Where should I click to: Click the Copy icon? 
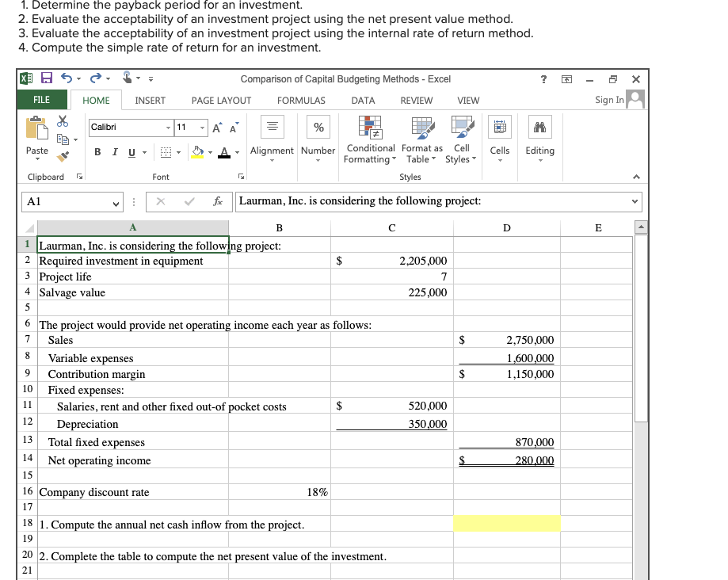tap(63, 139)
